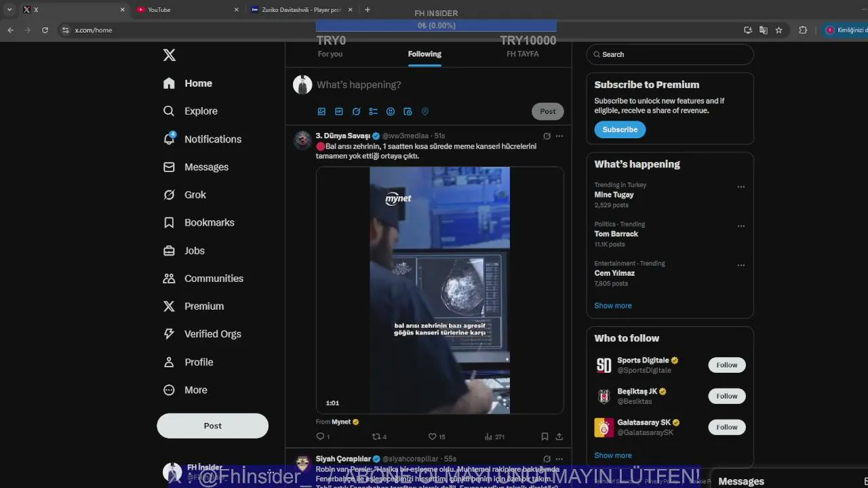The image size is (868, 488).
Task: Open options for Mine Tugay trend
Action: coord(741,187)
